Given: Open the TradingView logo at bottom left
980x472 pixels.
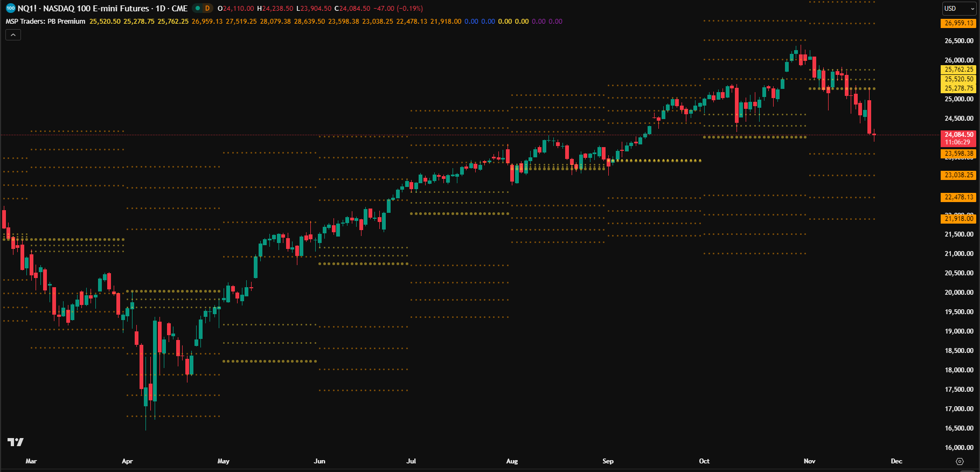Looking at the screenshot, I should tap(16, 442).
